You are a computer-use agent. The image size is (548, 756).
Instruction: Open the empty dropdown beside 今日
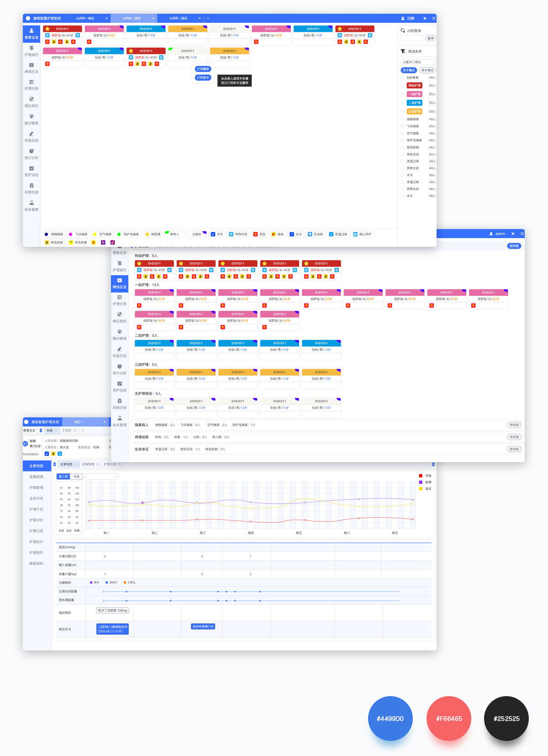(x=101, y=476)
